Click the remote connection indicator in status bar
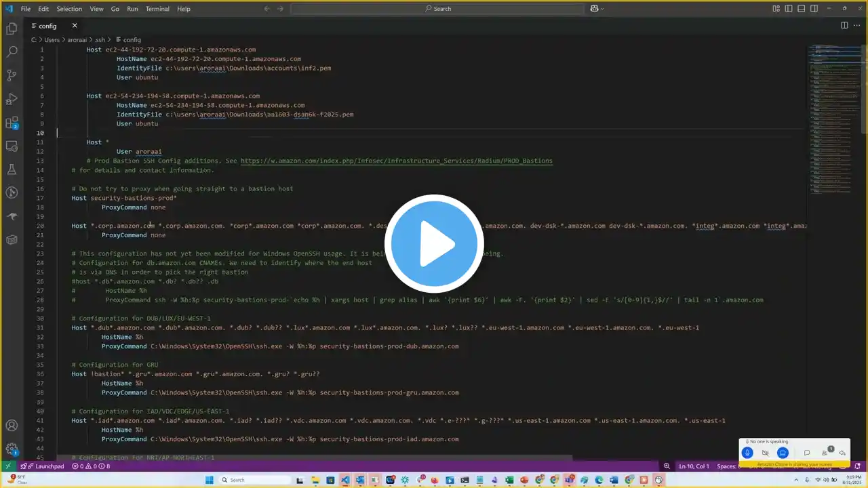This screenshot has height=488, width=868. [7, 466]
